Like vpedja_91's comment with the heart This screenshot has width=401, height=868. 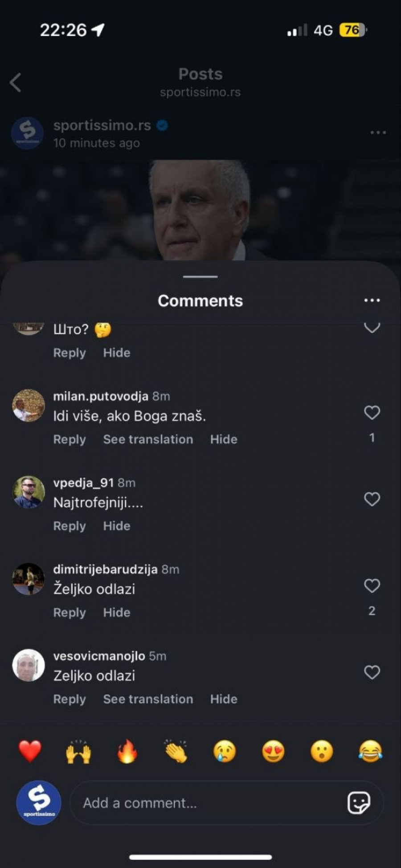point(372,499)
